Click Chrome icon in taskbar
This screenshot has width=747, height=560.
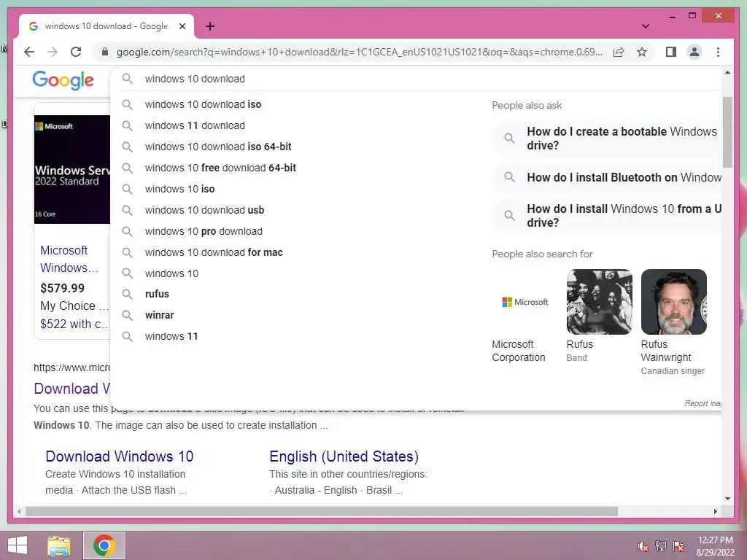[104, 545]
